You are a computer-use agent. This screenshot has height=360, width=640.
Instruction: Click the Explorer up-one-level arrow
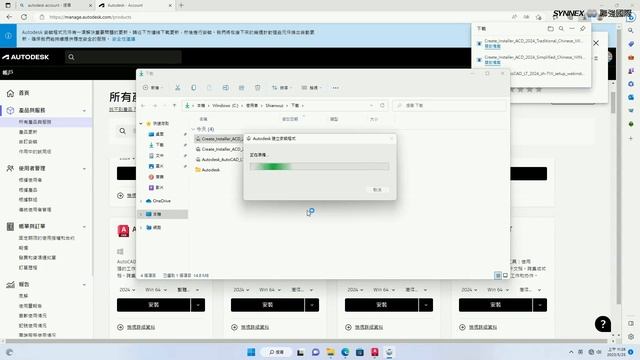click(174, 105)
